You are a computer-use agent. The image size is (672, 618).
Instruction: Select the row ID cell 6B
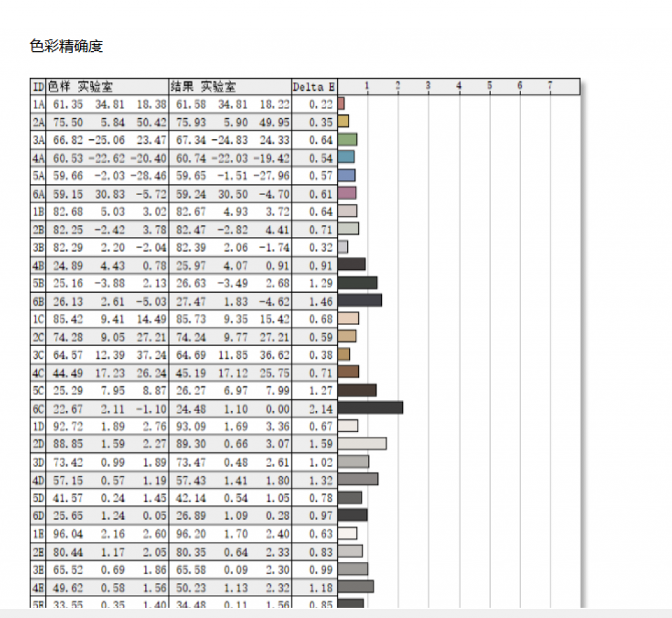pos(38,301)
